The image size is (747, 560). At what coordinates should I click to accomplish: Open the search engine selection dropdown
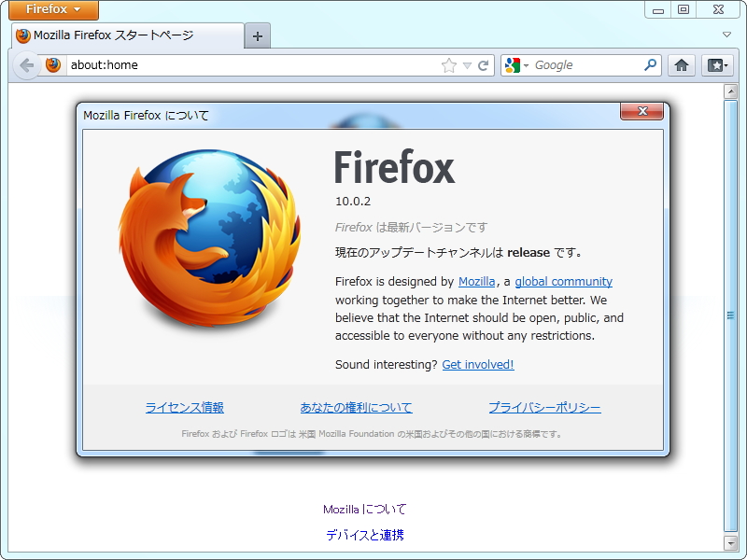525,65
